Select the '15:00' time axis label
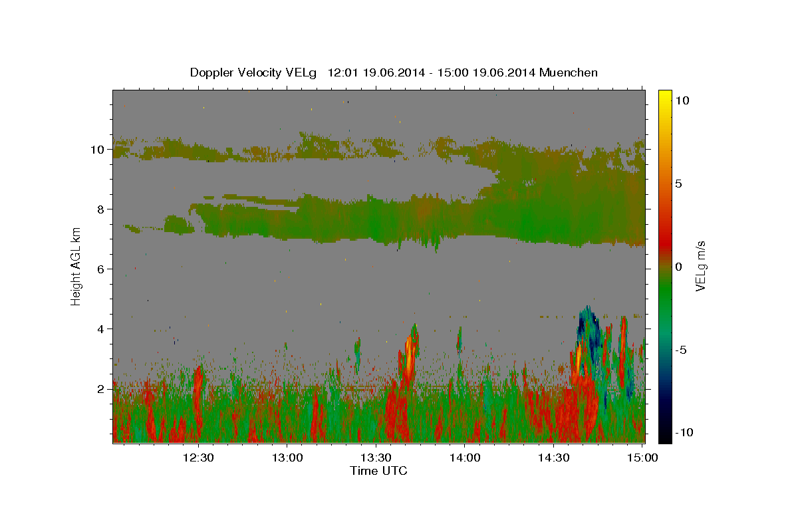 [642, 458]
